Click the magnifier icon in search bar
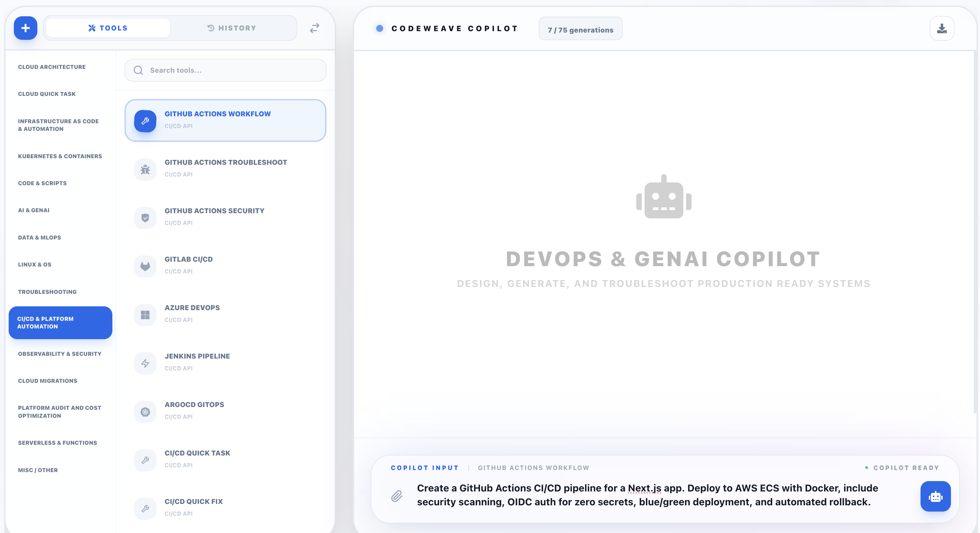Screen dimensions: 980x533 (x=138, y=70)
